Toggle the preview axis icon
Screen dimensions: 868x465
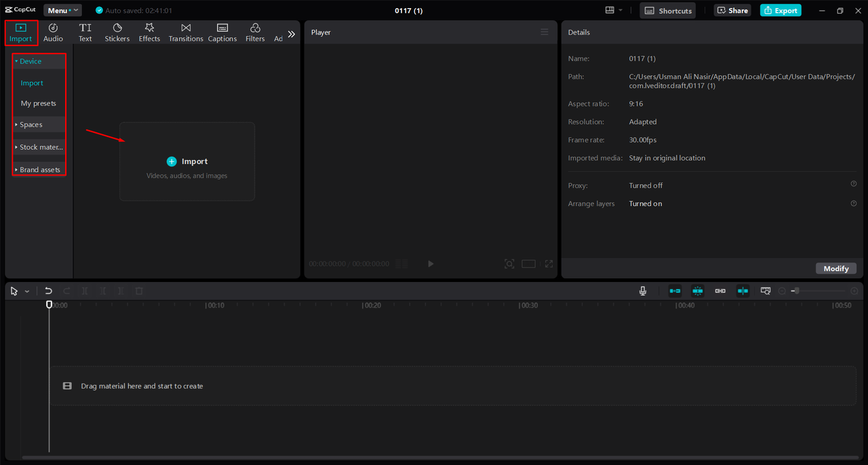click(x=743, y=291)
